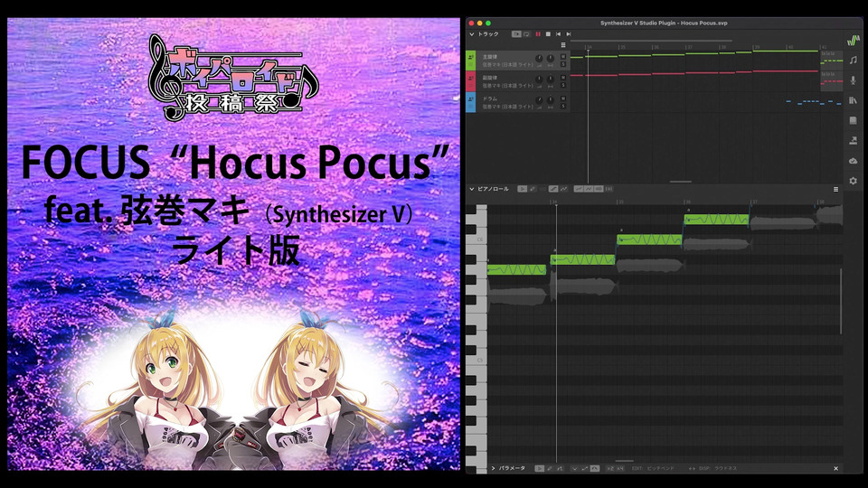Select the 主旋律 group block at measure 41
The width and height of the screenshot is (868, 488).
point(832,60)
